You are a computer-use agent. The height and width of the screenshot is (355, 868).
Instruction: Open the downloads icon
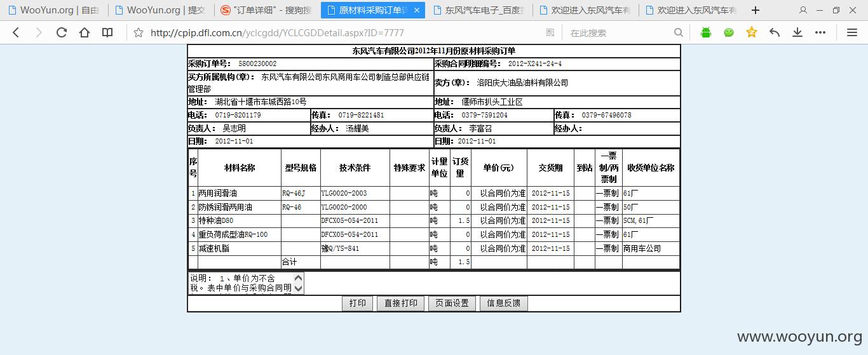[797, 32]
